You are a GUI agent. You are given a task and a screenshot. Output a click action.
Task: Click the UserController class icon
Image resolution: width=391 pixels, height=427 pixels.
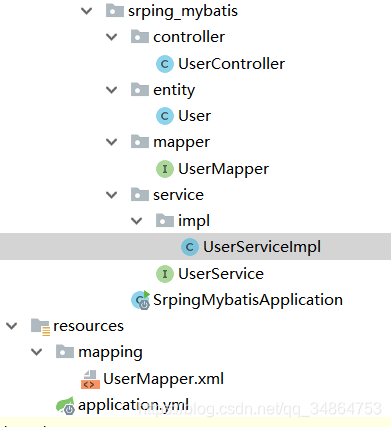tap(165, 64)
